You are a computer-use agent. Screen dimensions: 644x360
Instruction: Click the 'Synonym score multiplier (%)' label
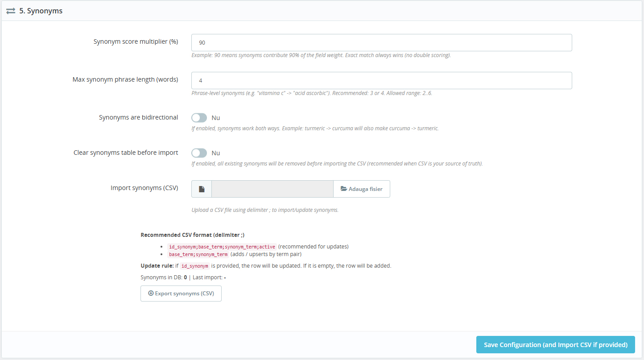136,41
